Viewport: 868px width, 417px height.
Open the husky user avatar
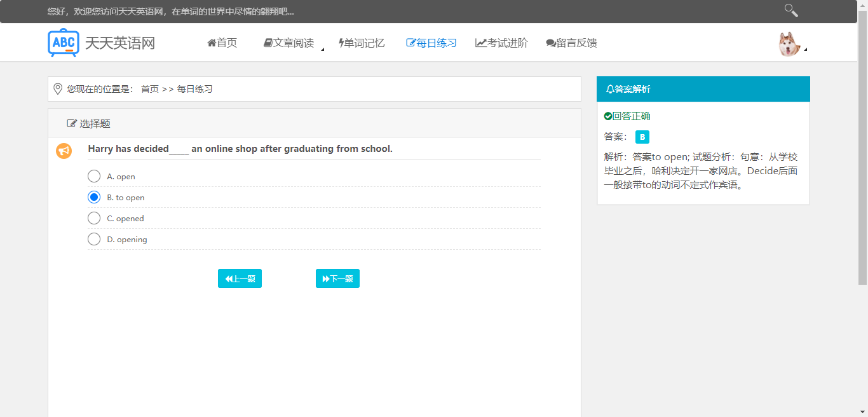point(789,44)
